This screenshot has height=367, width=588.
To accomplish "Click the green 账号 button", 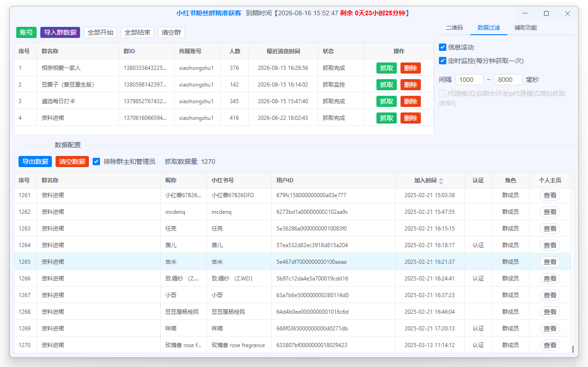I will (x=26, y=32).
